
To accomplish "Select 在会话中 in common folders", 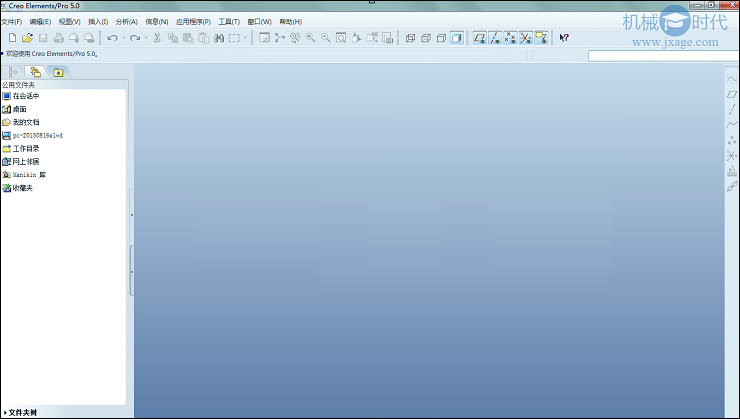I will (x=21, y=96).
